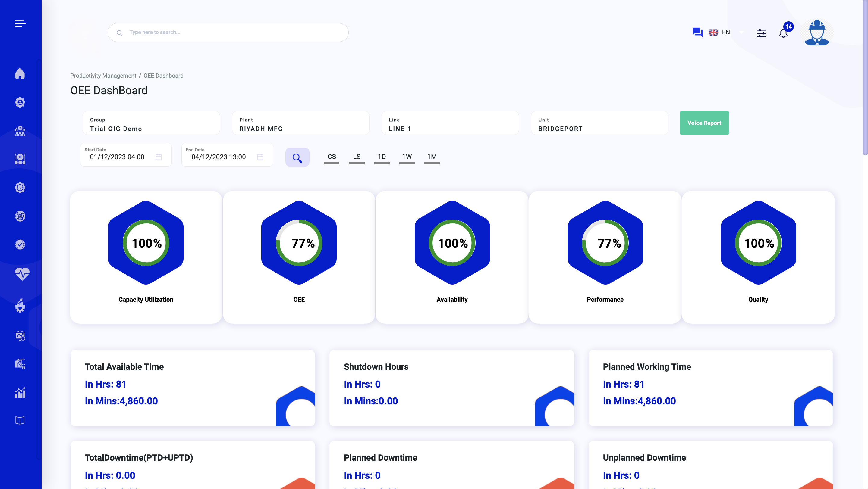The width and height of the screenshot is (868, 489).
Task: Click the Quality 100% gauge
Action: click(759, 243)
